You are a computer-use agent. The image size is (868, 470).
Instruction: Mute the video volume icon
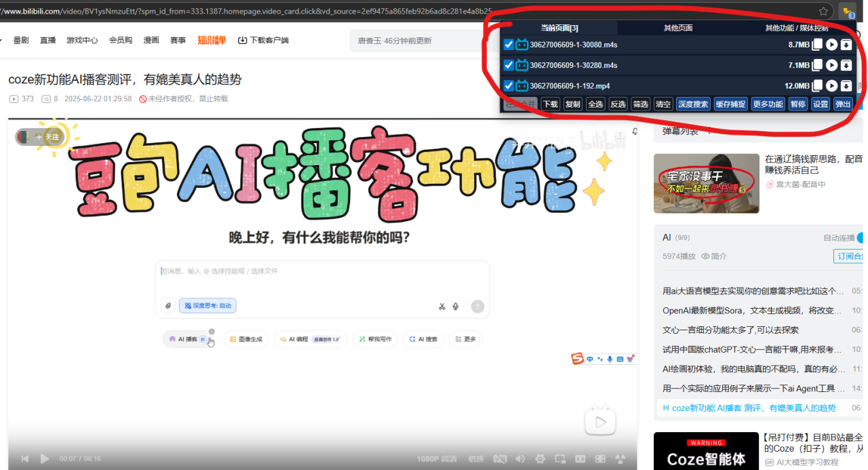[x=520, y=459]
